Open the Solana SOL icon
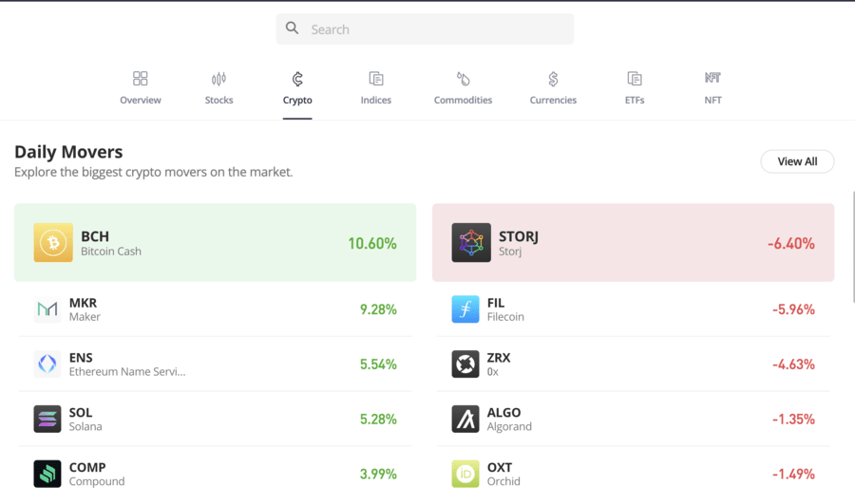This screenshot has height=504, width=855. pos(47,419)
